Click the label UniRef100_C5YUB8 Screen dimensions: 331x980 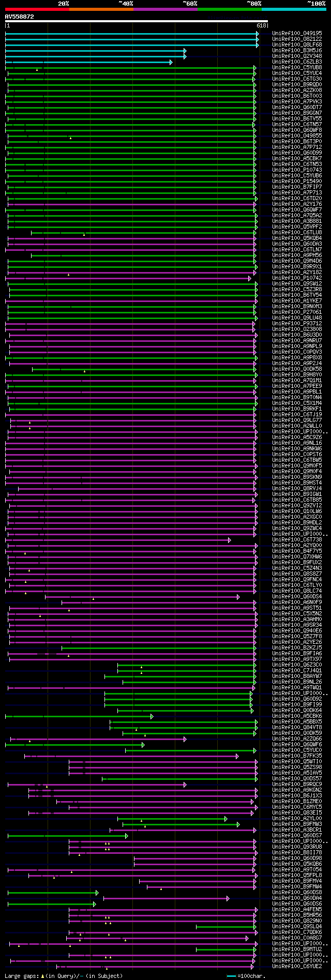coord(297,67)
